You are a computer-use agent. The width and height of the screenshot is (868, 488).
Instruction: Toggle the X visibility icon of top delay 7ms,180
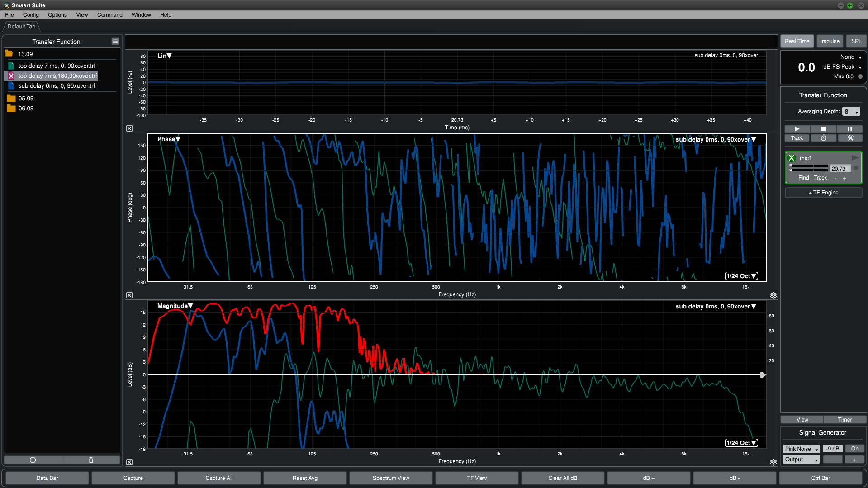11,76
